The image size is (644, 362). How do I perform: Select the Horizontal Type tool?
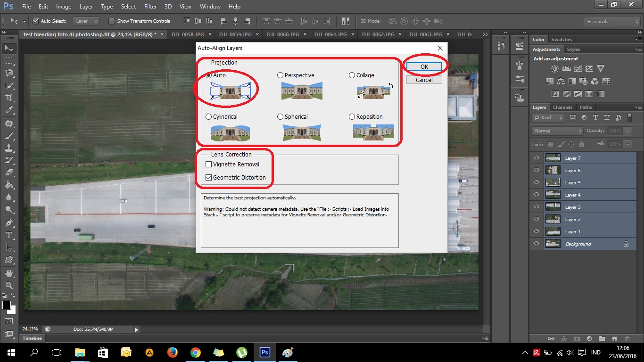tap(9, 235)
